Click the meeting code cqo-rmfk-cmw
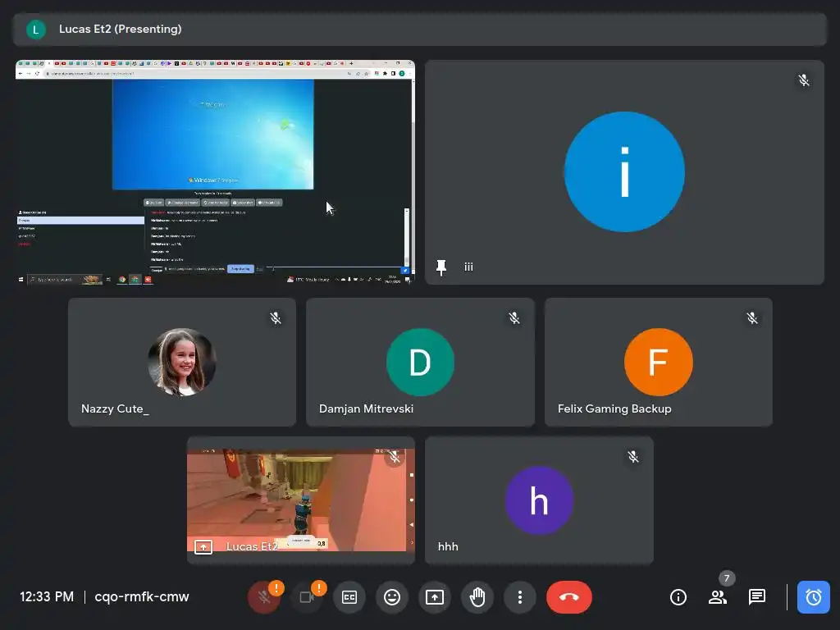840x630 pixels. point(142,597)
